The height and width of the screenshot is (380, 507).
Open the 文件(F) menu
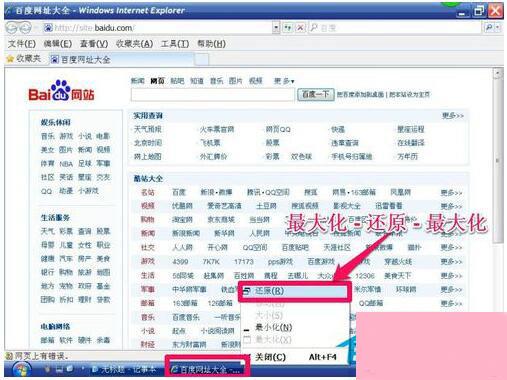click(21, 44)
